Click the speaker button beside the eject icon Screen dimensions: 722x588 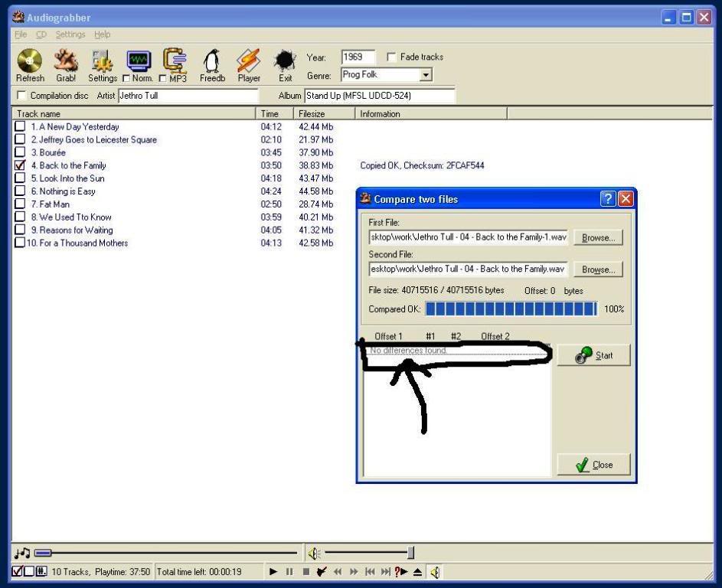pos(435,572)
